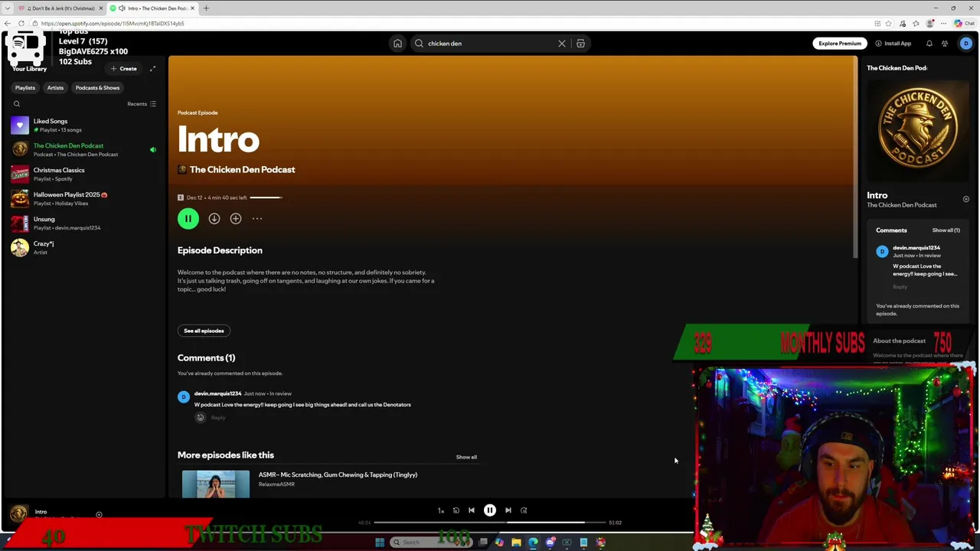This screenshot has width=980, height=551.
Task: Click the episode progress bar near the date
Action: click(x=266, y=197)
